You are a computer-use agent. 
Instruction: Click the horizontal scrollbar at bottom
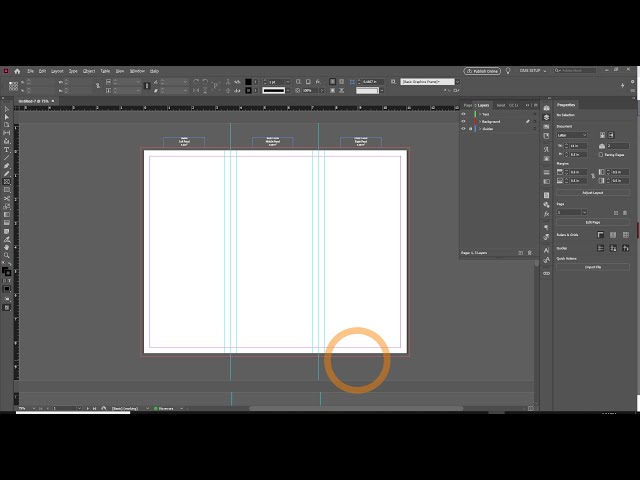(356, 408)
